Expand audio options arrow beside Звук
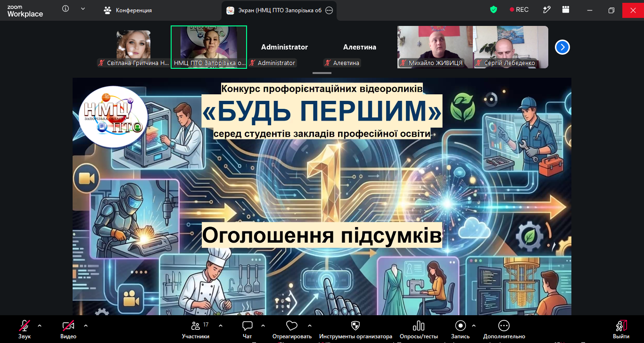Viewport: 644px width, 343px height. pos(39,326)
